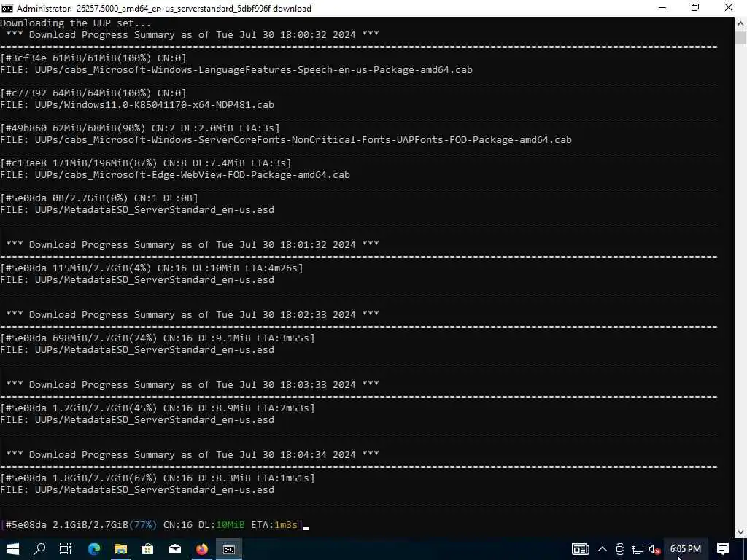Minimize the Command Prompt window
The height and width of the screenshot is (560, 747).
tap(662, 8)
